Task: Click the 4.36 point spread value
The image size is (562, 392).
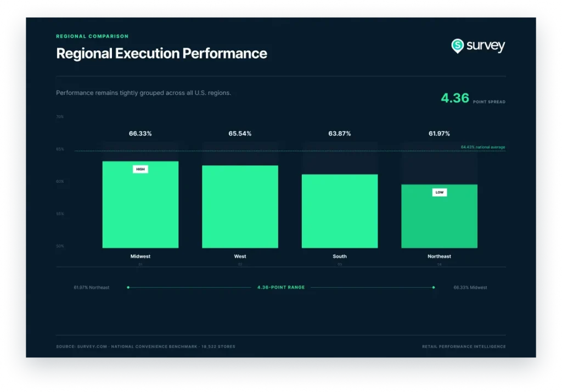Action: coord(455,98)
